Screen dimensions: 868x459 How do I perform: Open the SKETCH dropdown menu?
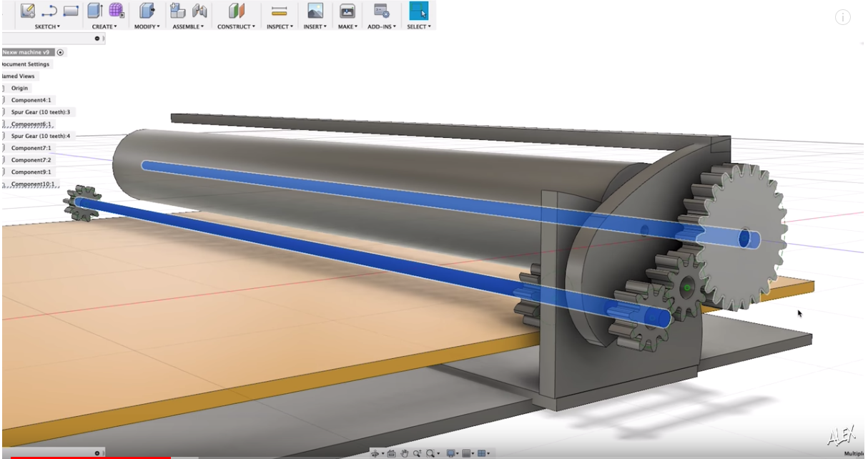pyautogui.click(x=47, y=26)
